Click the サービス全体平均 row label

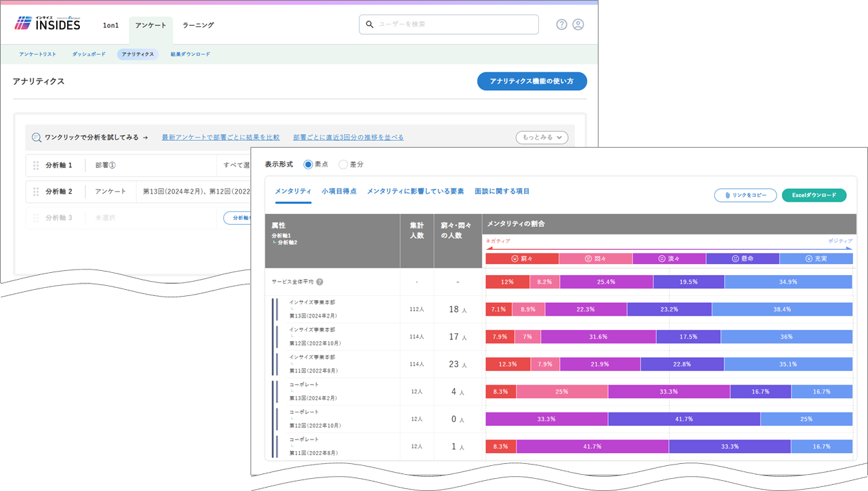tap(293, 282)
